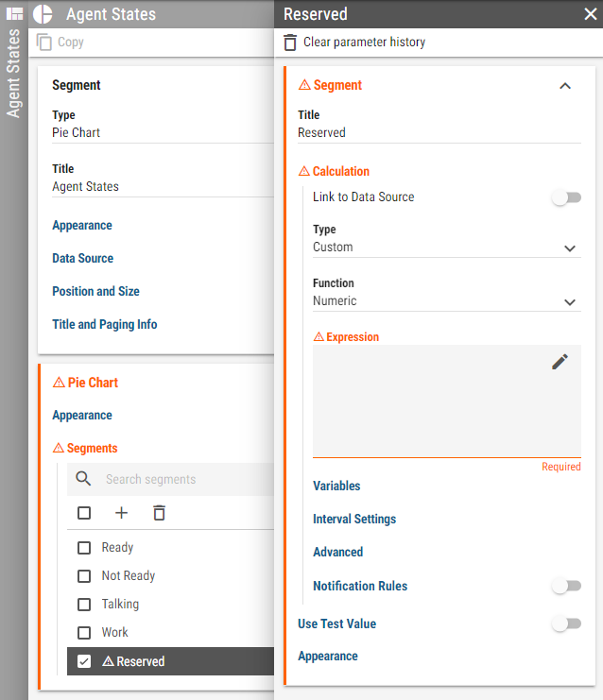The width and height of the screenshot is (603, 700).
Task: Turn on Notification Rules switch
Action: [x=566, y=587]
